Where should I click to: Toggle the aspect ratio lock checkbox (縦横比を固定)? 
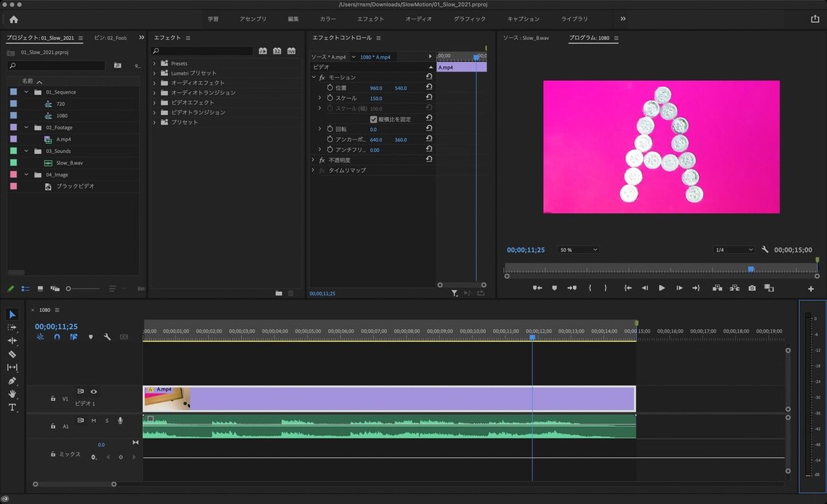pos(374,119)
